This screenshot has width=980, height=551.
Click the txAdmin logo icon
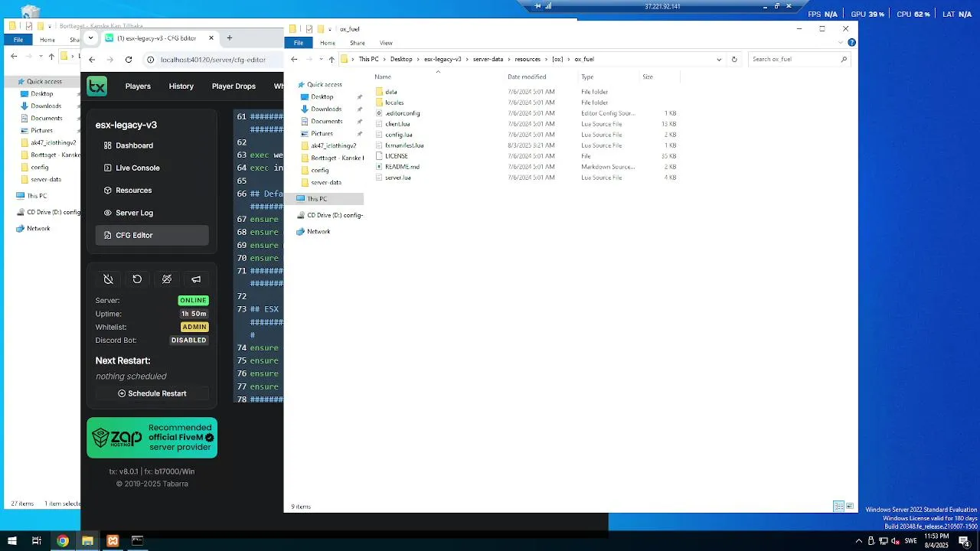click(96, 86)
